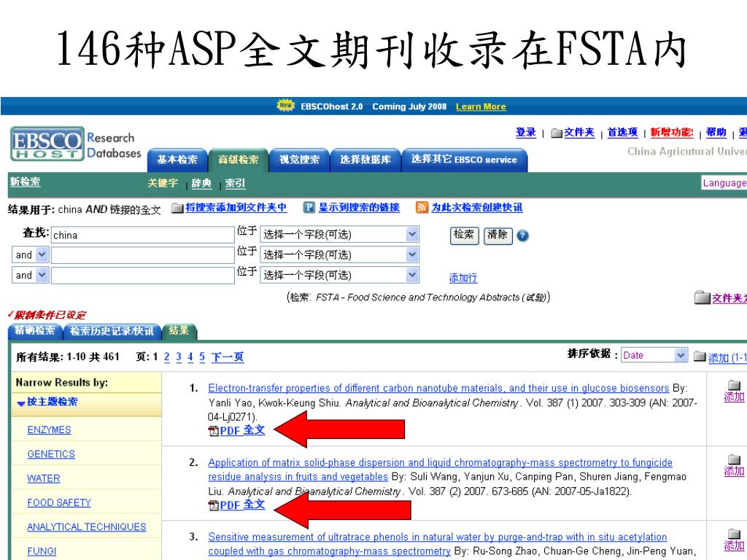
Task: Click PDF icon for result 1
Action: (x=214, y=431)
